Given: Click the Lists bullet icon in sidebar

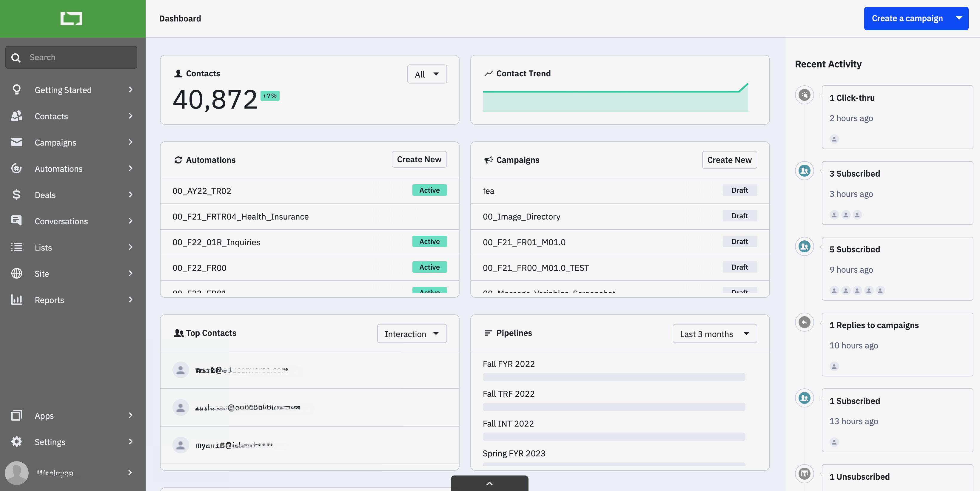Looking at the screenshot, I should (x=16, y=247).
